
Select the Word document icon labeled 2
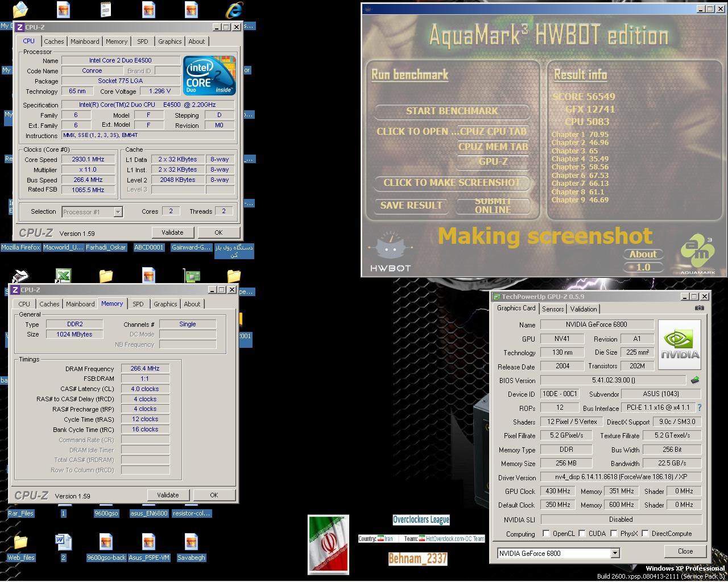[63, 542]
